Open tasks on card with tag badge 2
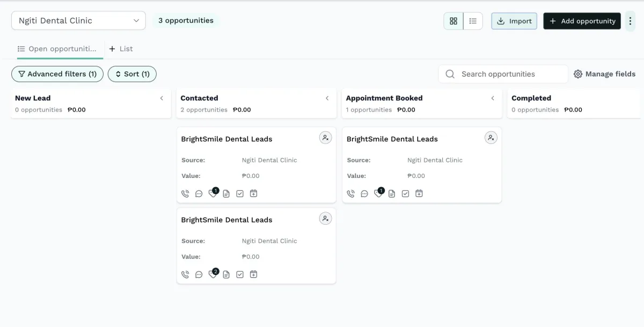 click(240, 274)
